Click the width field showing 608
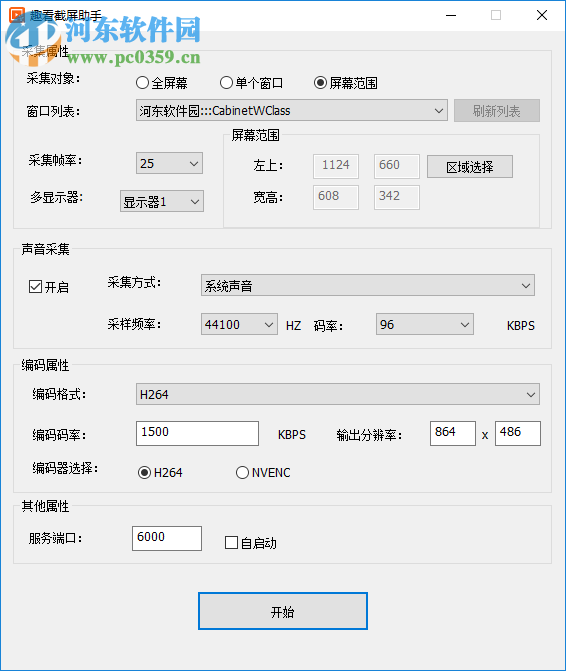 pyautogui.click(x=336, y=197)
